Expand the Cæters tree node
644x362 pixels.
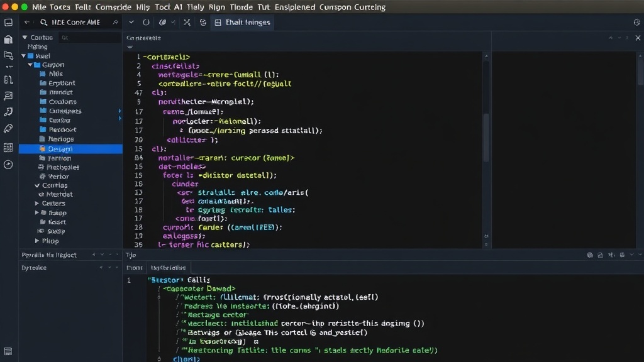(37, 203)
